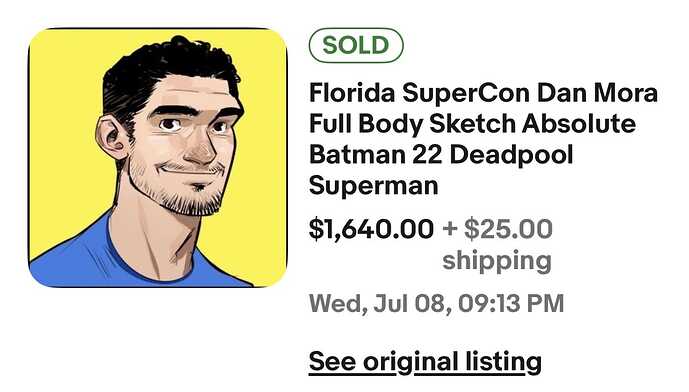Click the face in the portrait thumbnail
The width and height of the screenshot is (689, 392).
pyautogui.click(x=185, y=145)
